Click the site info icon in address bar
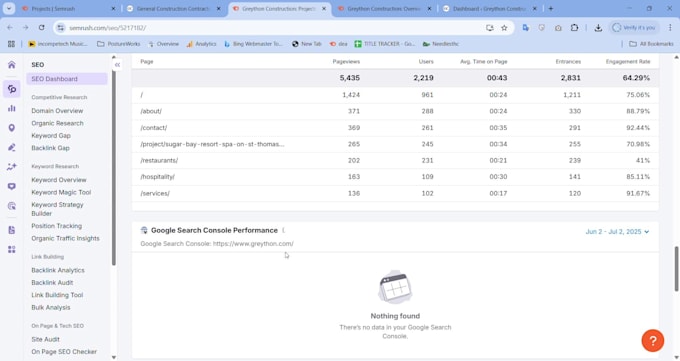680x361 pixels. (x=61, y=28)
